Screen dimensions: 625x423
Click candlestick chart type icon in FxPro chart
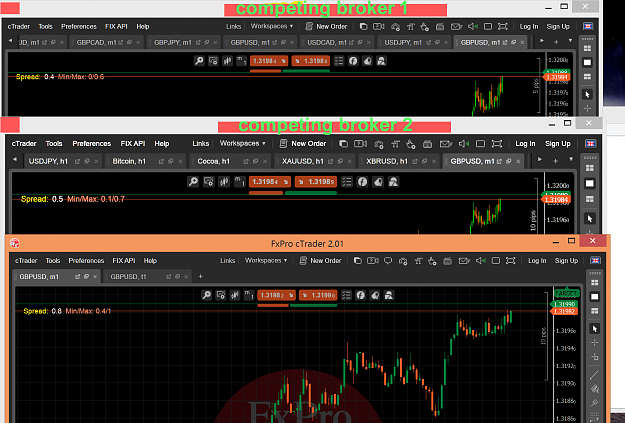(x=235, y=295)
